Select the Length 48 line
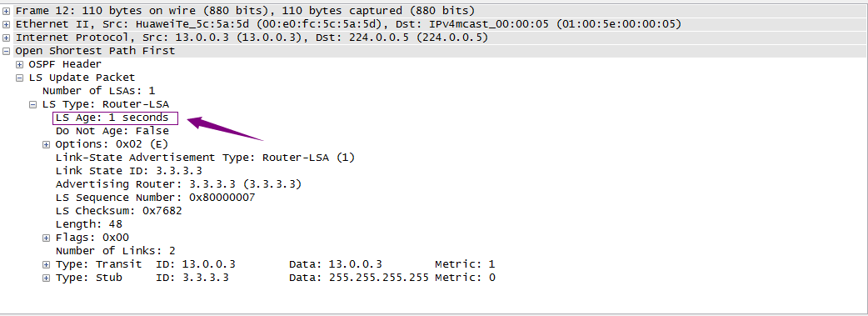868x316 pixels. (x=88, y=224)
